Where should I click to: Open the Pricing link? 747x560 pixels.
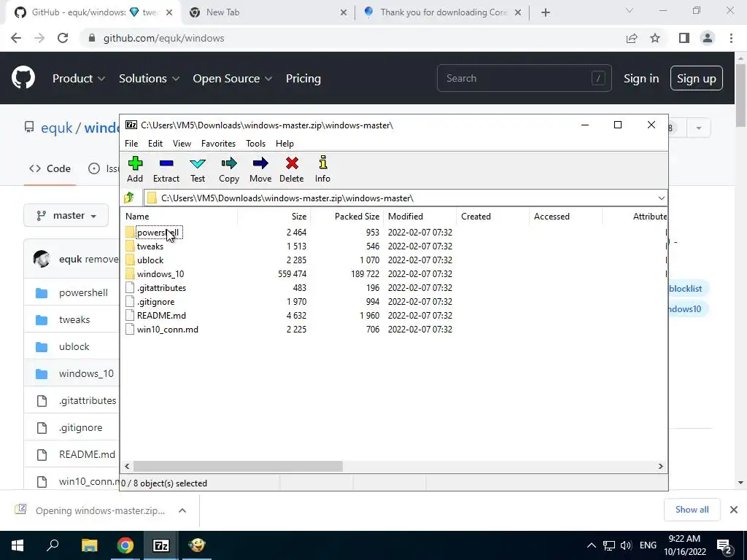tap(303, 78)
